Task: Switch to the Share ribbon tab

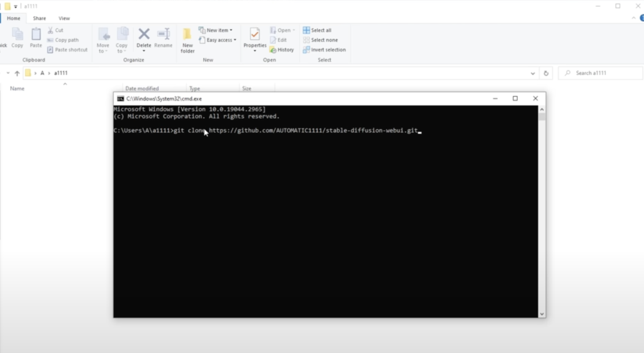Action: pos(40,18)
